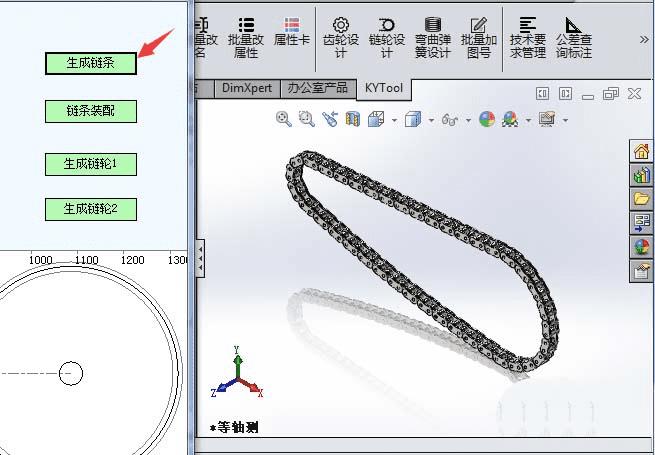
Task: Click the 生成链轮1 button
Action: (91, 164)
